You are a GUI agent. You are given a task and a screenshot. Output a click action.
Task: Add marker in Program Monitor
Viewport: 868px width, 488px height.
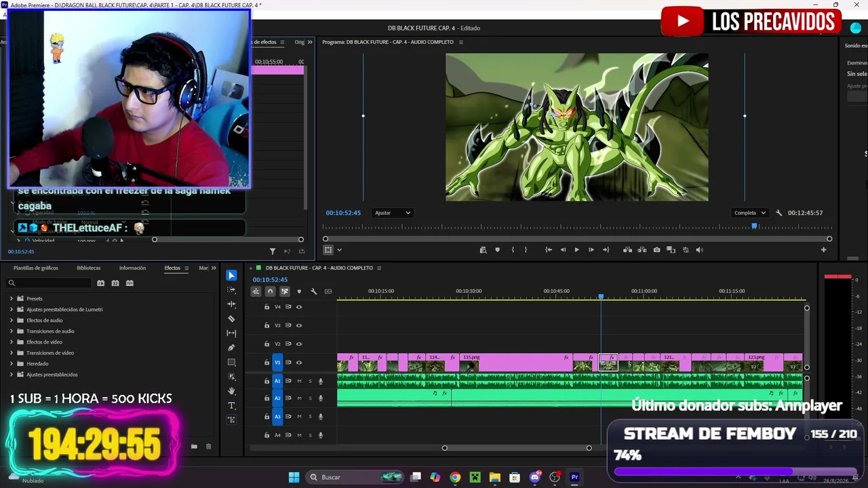pos(497,249)
